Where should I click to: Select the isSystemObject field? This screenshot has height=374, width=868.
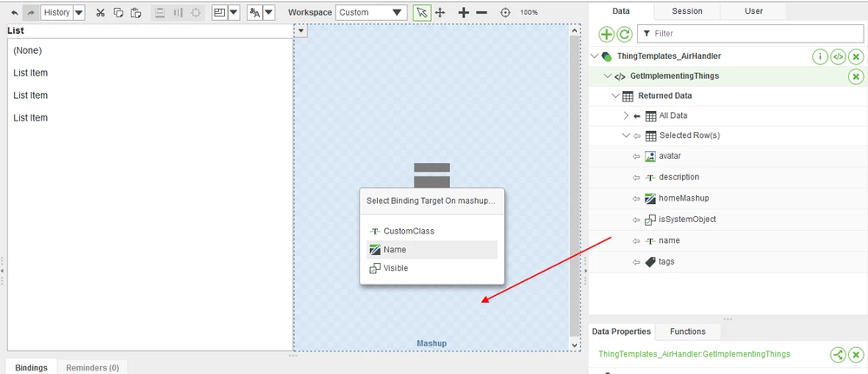(687, 219)
